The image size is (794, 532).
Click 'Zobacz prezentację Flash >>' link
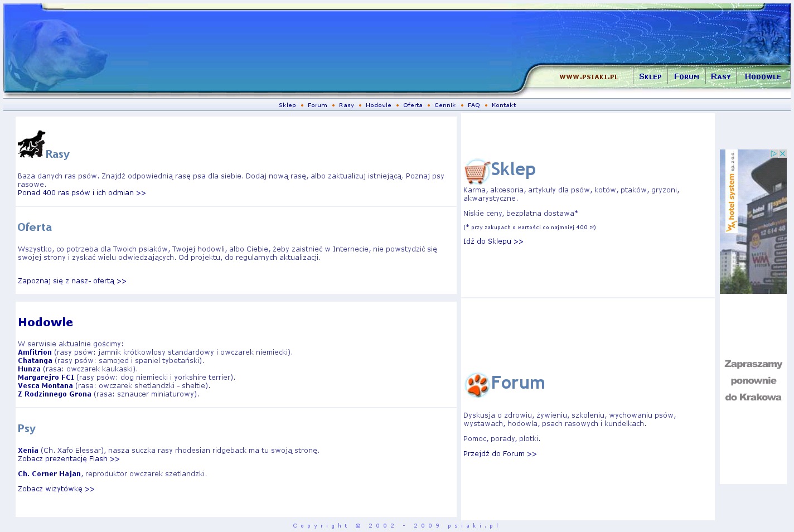(x=69, y=459)
